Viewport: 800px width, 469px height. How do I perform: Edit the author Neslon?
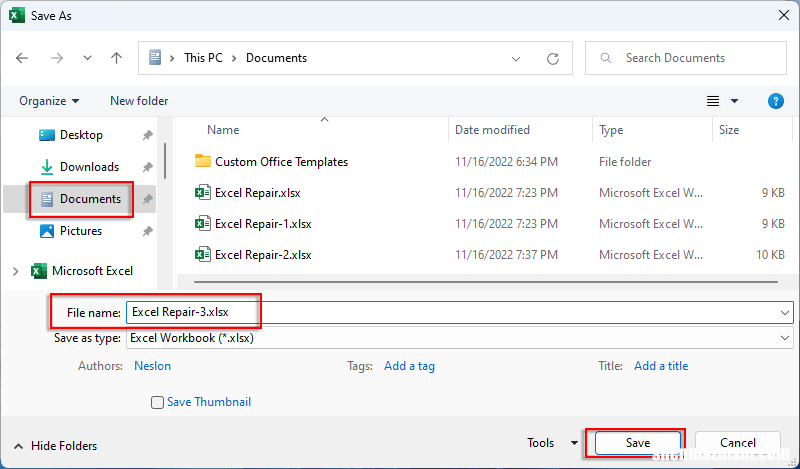[153, 366]
